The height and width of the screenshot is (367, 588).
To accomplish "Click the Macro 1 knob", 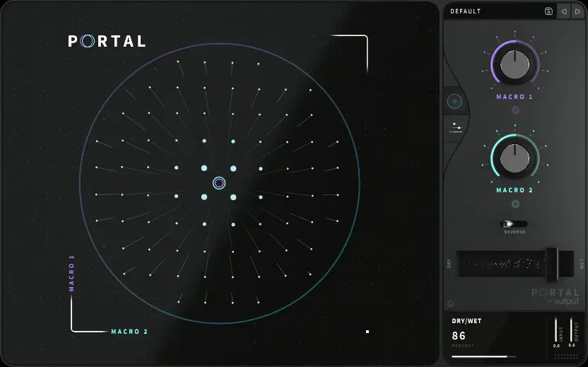I will (515, 64).
